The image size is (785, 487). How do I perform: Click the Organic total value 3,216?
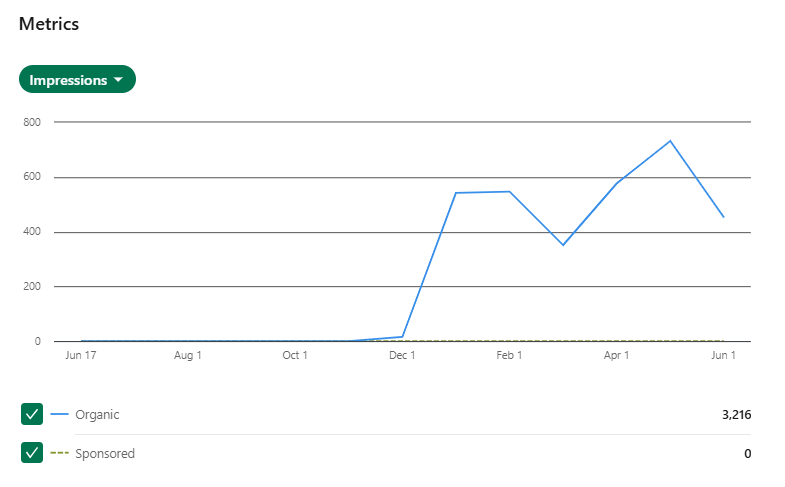736,414
